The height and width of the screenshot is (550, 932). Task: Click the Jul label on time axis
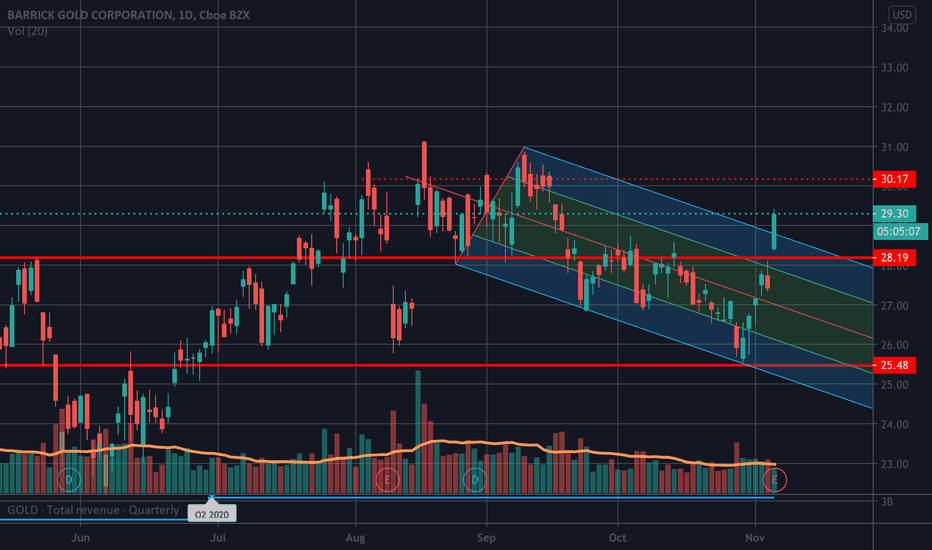click(x=218, y=538)
